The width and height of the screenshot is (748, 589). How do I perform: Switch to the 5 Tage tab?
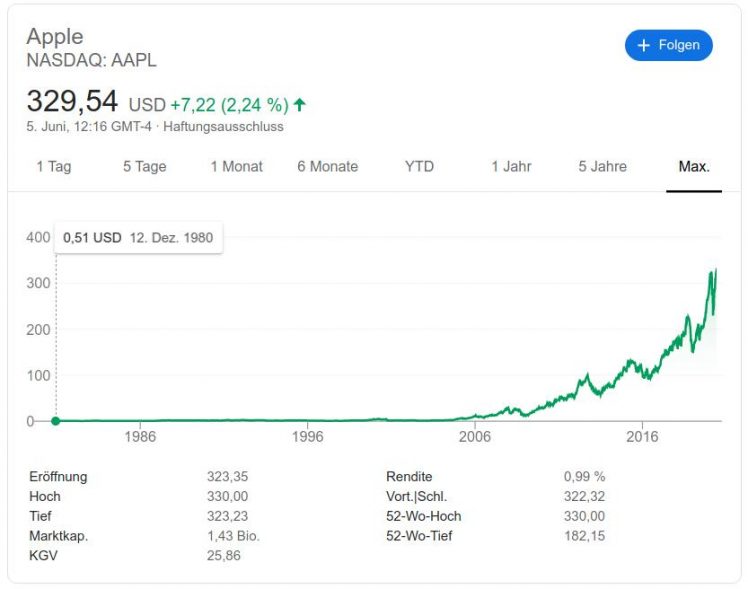(144, 167)
